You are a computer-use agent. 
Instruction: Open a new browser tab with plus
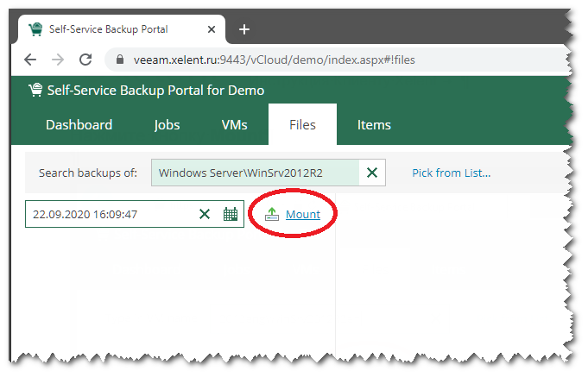(x=244, y=29)
